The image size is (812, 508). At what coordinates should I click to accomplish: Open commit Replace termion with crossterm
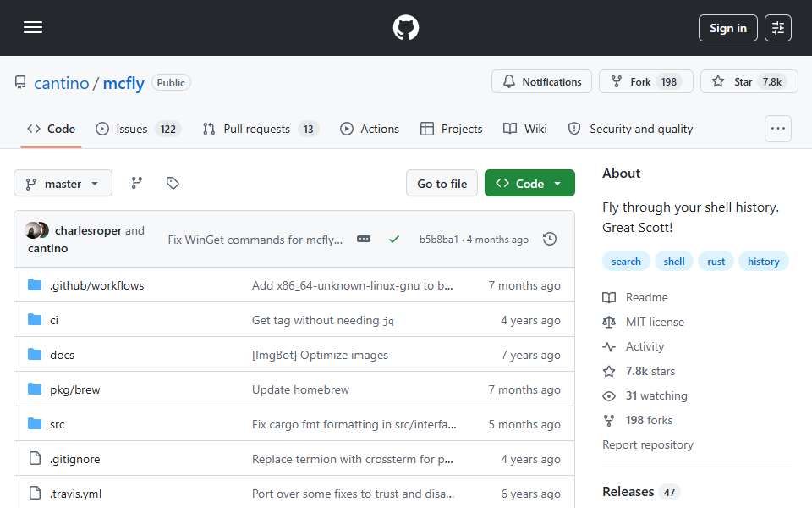[x=352, y=459]
